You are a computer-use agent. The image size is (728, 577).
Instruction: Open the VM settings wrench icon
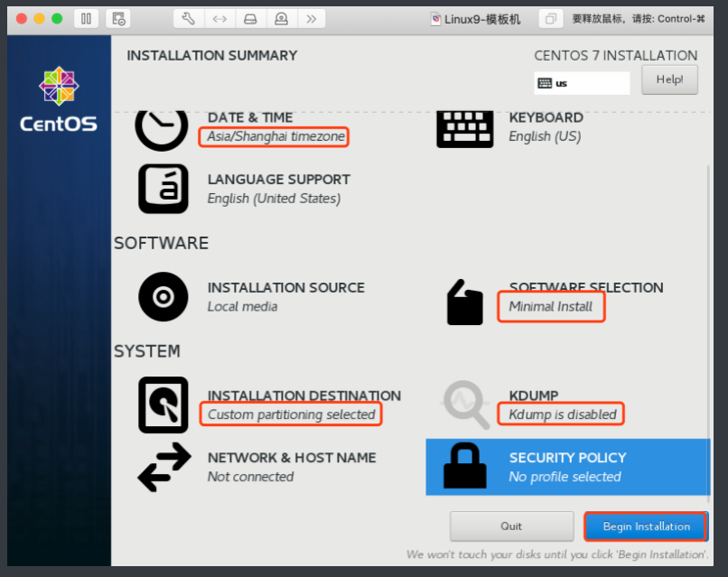(x=189, y=19)
